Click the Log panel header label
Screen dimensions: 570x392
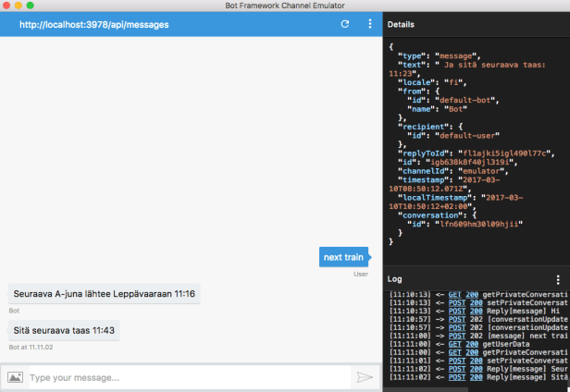(x=395, y=278)
